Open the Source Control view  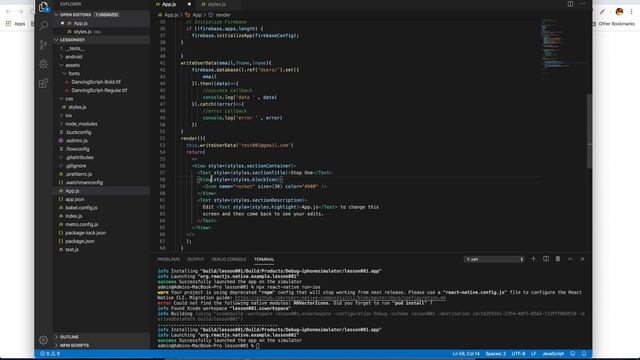coord(44,44)
